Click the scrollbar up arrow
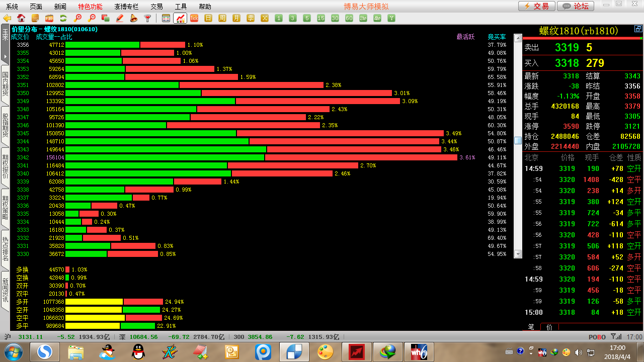 [518, 38]
